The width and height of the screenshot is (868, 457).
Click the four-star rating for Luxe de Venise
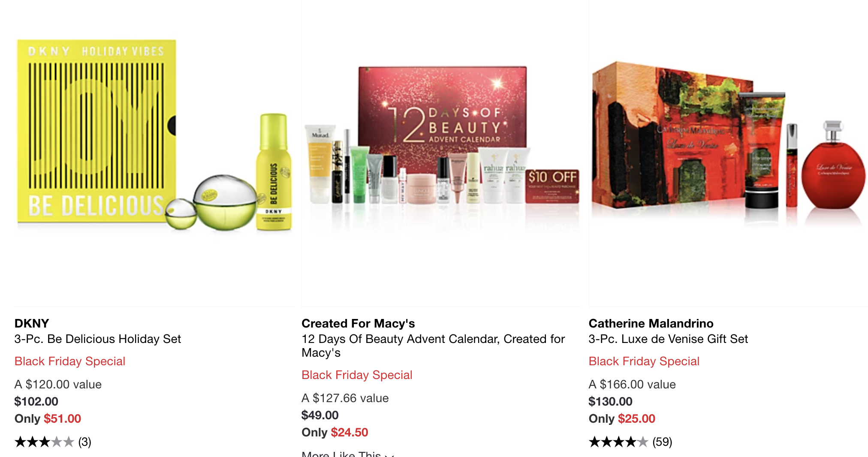(618, 442)
